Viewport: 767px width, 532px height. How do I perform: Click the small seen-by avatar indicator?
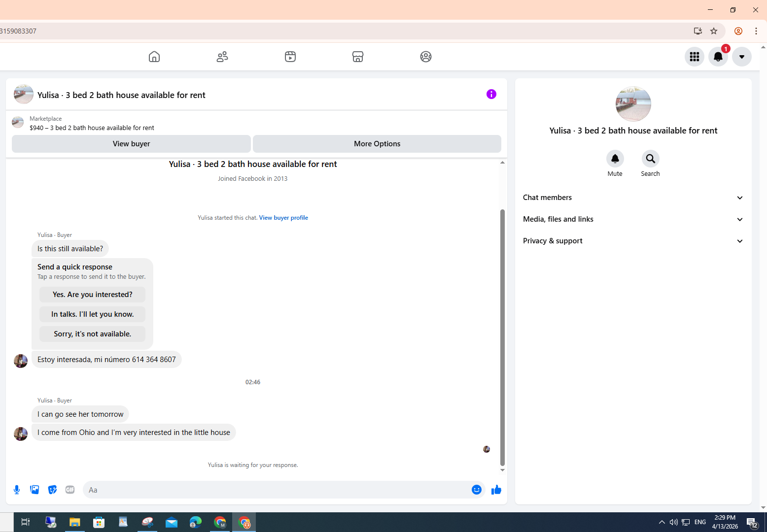[x=487, y=449]
